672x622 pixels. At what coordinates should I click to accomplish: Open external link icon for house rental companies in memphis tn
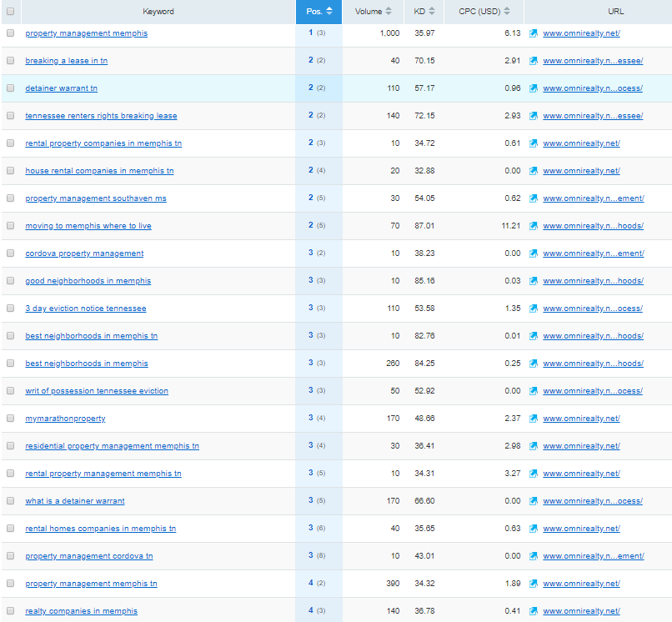[x=533, y=171]
